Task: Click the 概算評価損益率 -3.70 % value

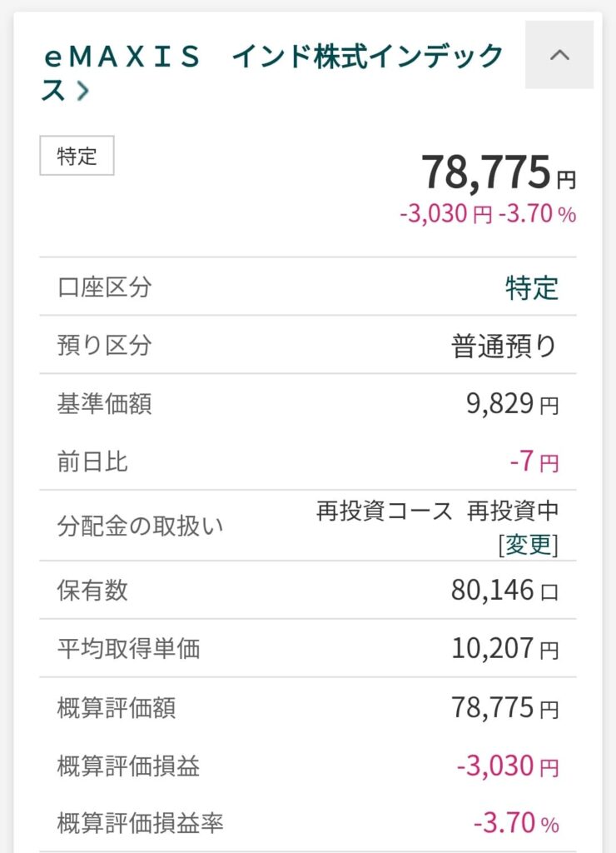Action: [516, 823]
